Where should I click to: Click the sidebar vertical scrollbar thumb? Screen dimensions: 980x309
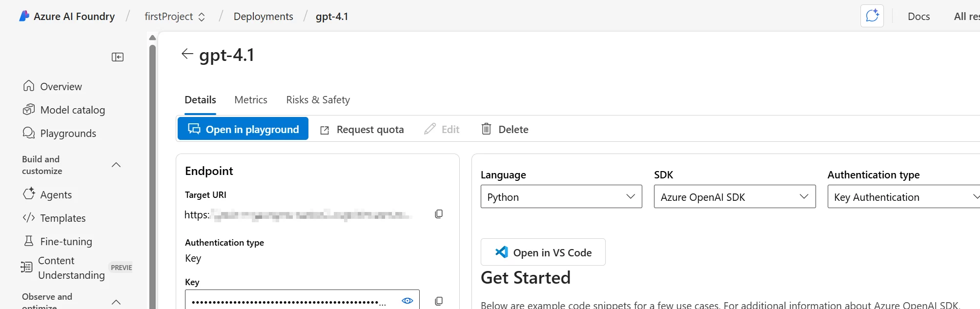click(152, 175)
